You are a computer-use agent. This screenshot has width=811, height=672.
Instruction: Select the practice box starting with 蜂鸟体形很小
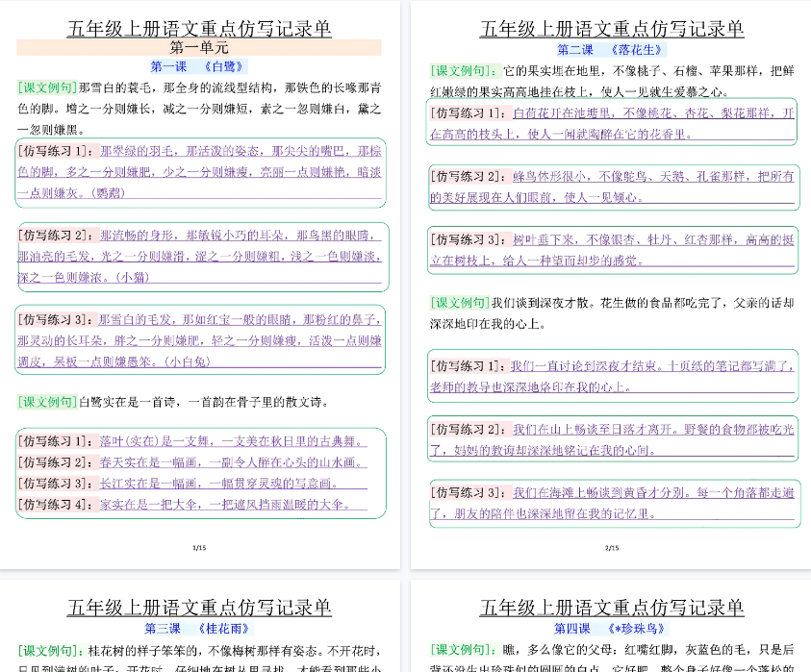coord(613,187)
